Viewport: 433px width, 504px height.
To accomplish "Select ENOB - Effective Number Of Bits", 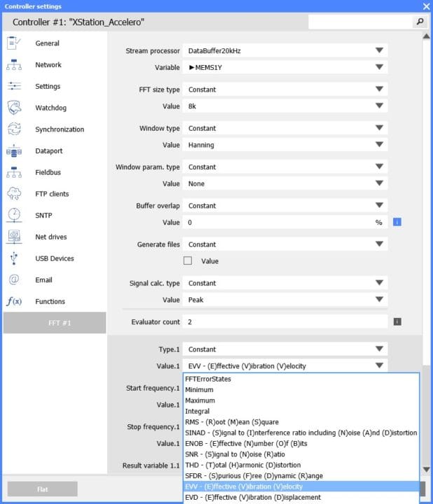I will 301,444.
